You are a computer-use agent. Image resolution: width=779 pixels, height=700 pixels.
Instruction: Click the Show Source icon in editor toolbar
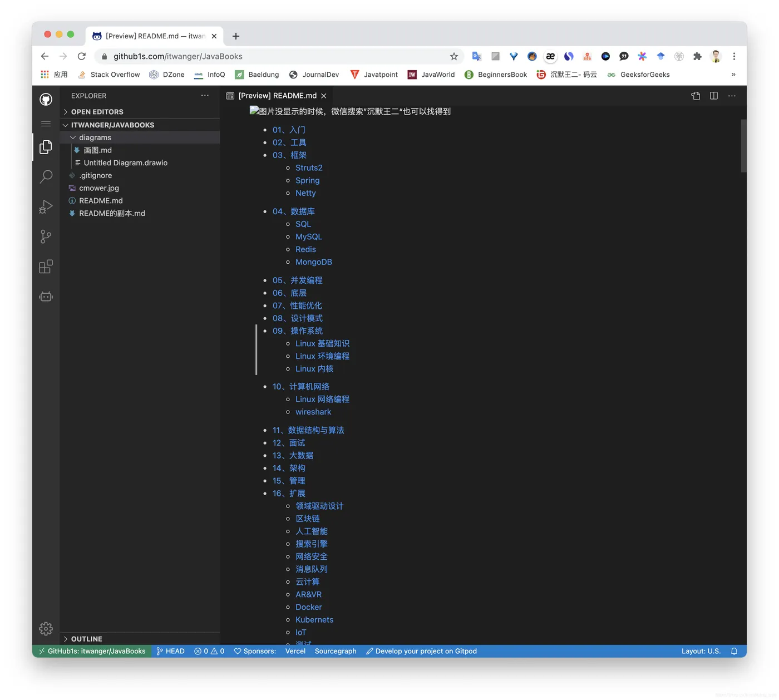[696, 96]
